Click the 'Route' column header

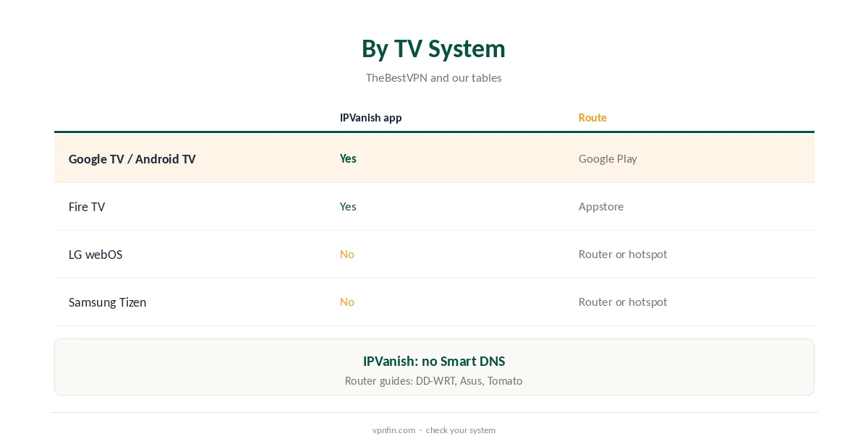coord(592,117)
